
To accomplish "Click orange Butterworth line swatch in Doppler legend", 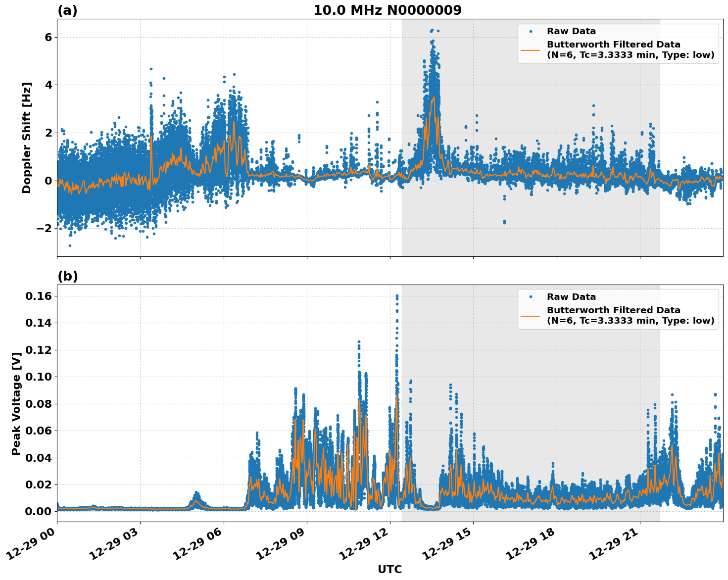I will (530, 49).
